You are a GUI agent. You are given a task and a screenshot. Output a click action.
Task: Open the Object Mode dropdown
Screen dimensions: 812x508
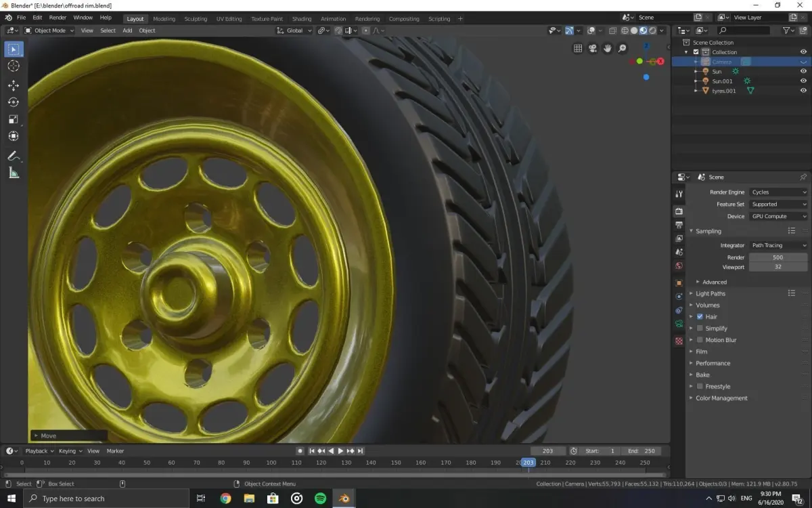[x=49, y=30]
